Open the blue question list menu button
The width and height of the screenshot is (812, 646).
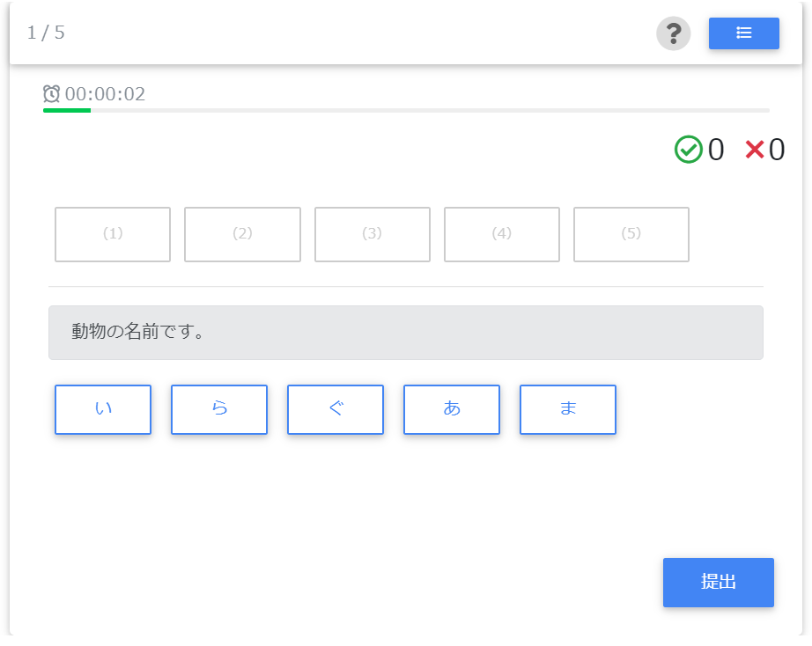pos(743,33)
